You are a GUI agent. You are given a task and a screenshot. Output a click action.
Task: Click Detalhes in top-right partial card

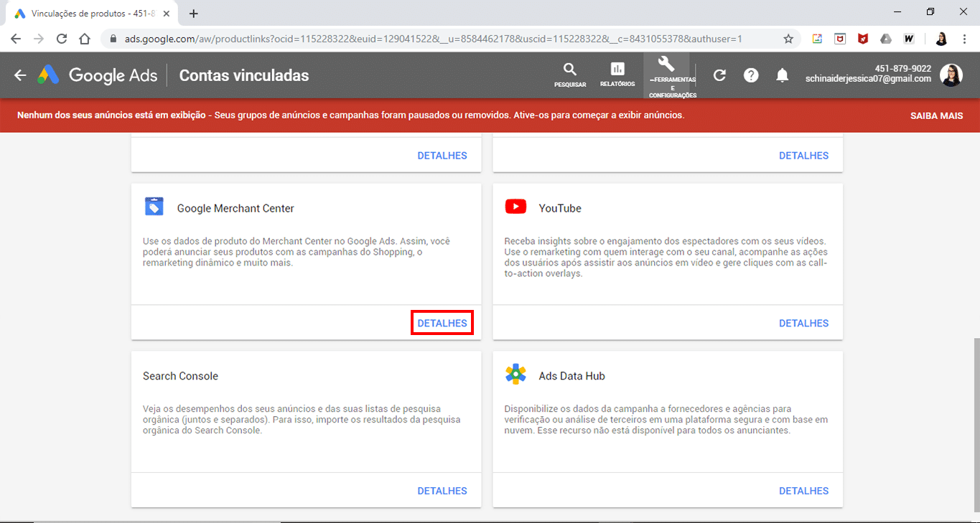(x=803, y=155)
